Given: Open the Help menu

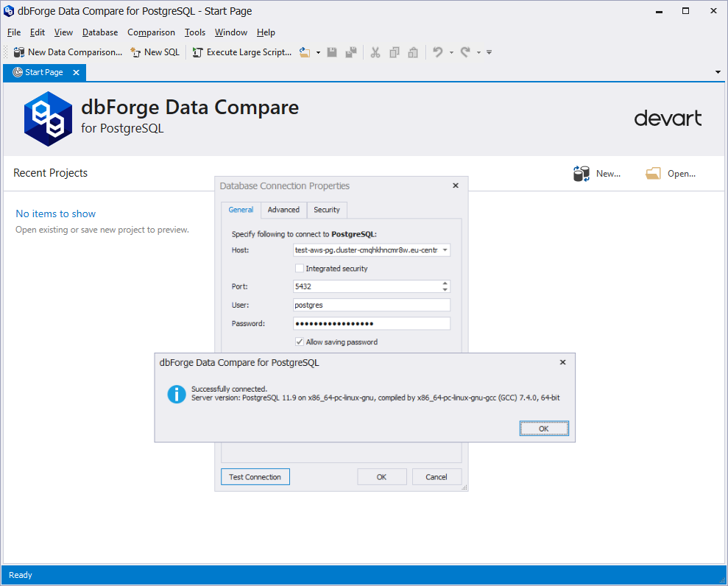Looking at the screenshot, I should tap(266, 32).
